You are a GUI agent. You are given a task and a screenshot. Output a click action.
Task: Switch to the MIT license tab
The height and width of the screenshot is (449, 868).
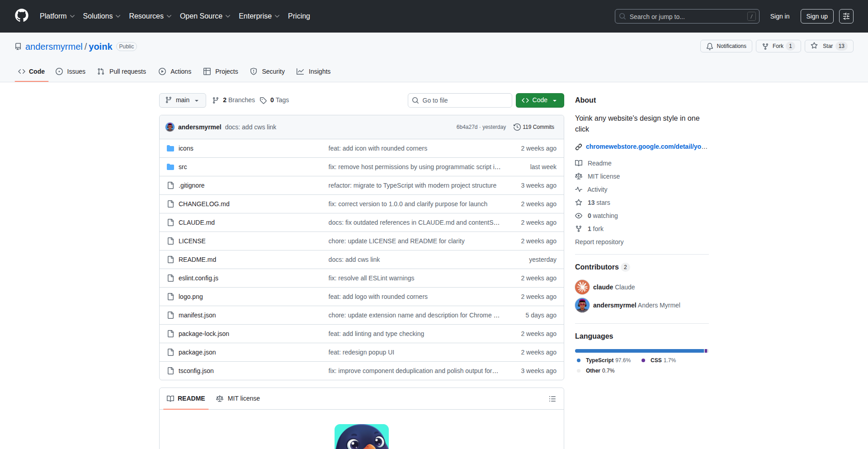pos(238,398)
